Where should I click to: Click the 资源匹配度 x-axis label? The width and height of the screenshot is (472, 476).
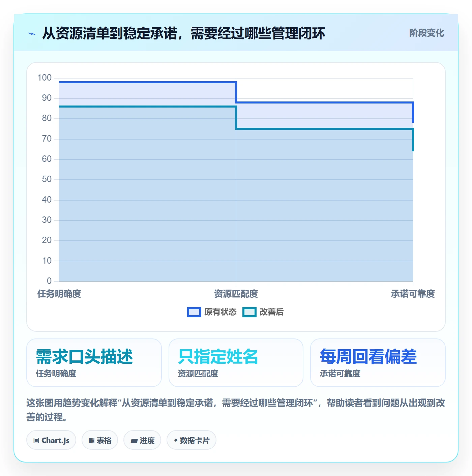tap(236, 294)
